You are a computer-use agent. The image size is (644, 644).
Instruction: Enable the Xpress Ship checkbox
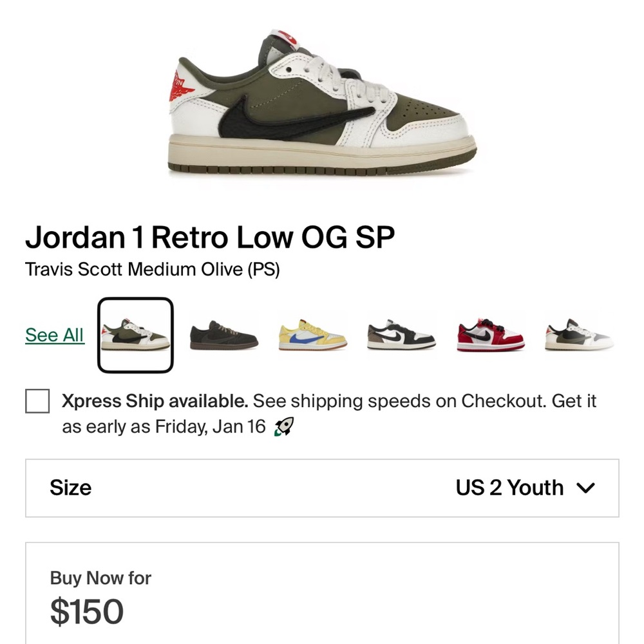37,401
